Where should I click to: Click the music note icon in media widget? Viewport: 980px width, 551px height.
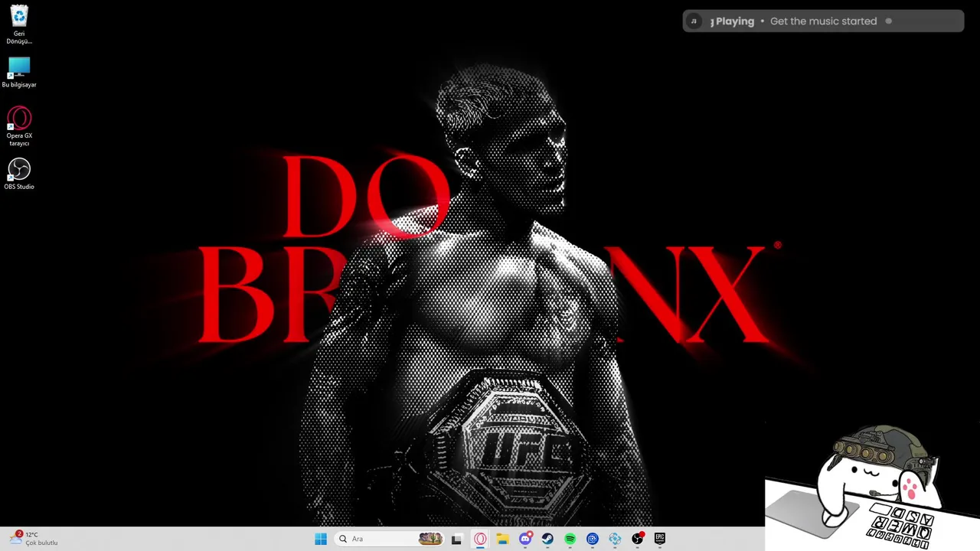point(694,21)
